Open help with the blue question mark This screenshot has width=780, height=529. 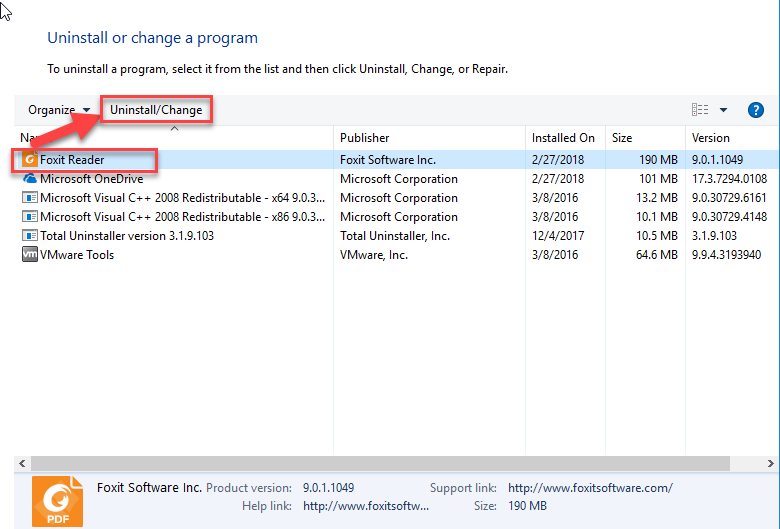756,110
